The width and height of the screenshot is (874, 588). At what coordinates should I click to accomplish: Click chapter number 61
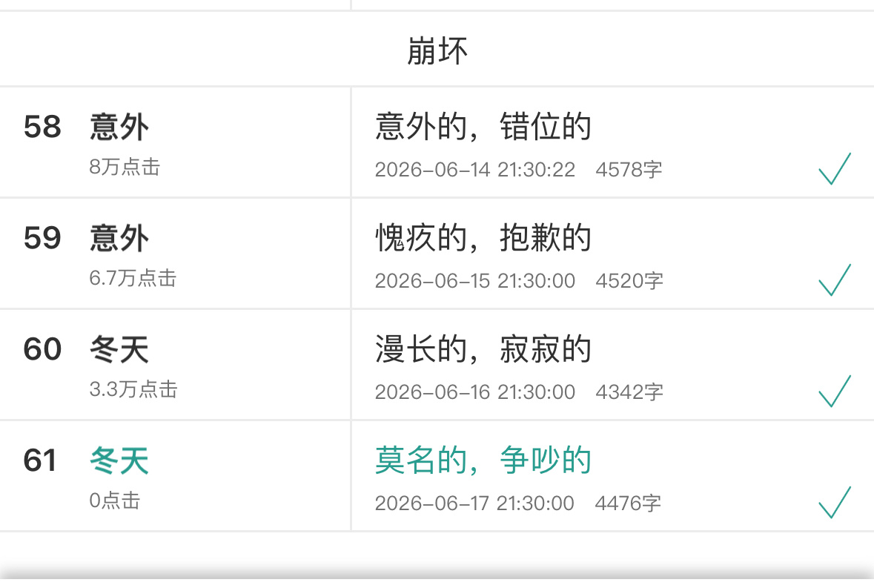point(40,460)
